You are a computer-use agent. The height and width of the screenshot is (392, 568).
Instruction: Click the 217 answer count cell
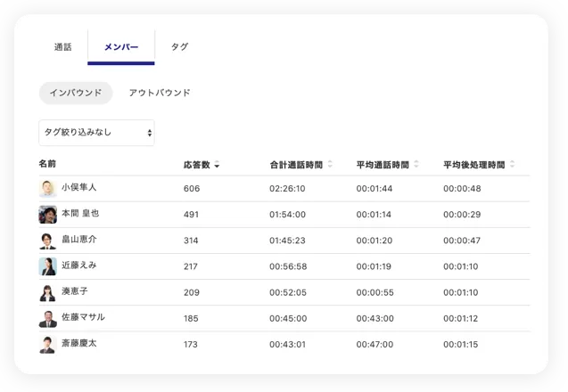pyautogui.click(x=191, y=266)
